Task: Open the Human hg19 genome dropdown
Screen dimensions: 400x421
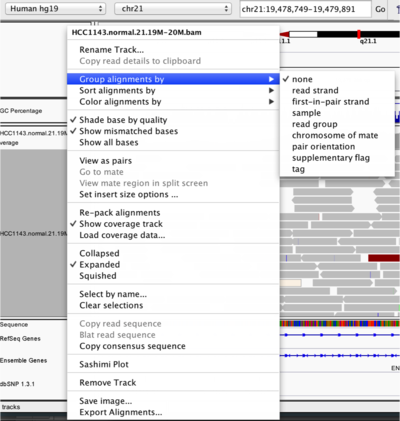Action: pos(55,9)
